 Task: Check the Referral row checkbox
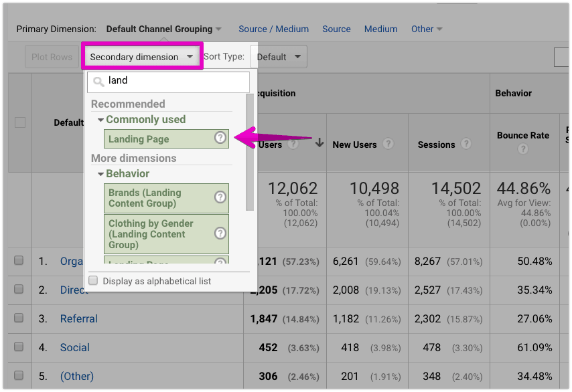(x=19, y=318)
